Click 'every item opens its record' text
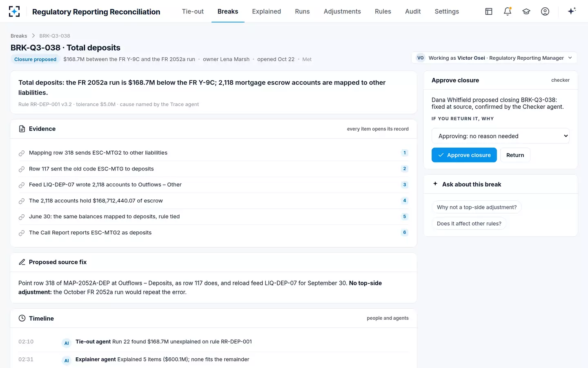This screenshot has height=368, width=588. 378,129
